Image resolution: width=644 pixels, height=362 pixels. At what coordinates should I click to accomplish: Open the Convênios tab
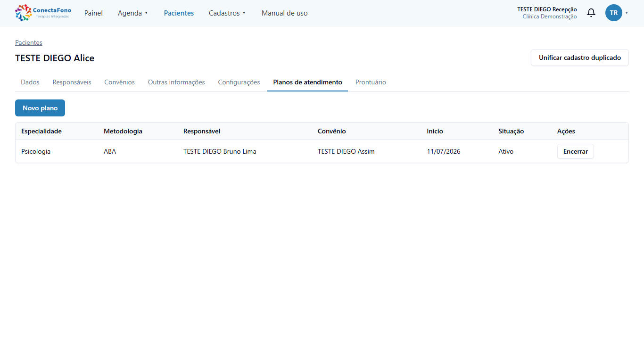[119, 82]
